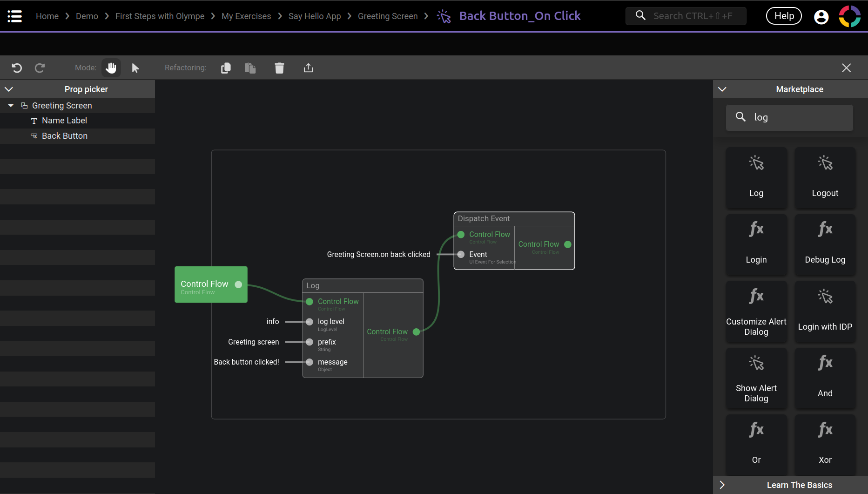Click the undo arrow icon
The height and width of the screenshot is (494, 868).
pyautogui.click(x=17, y=68)
